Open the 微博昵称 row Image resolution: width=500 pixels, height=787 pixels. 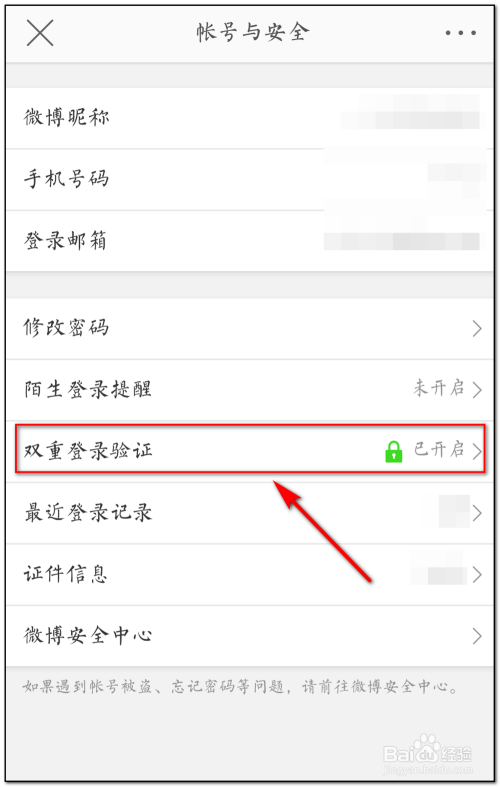[x=250, y=118]
